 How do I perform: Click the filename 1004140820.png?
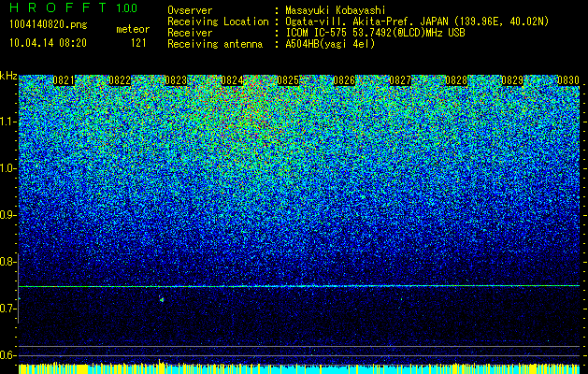[x=49, y=25]
